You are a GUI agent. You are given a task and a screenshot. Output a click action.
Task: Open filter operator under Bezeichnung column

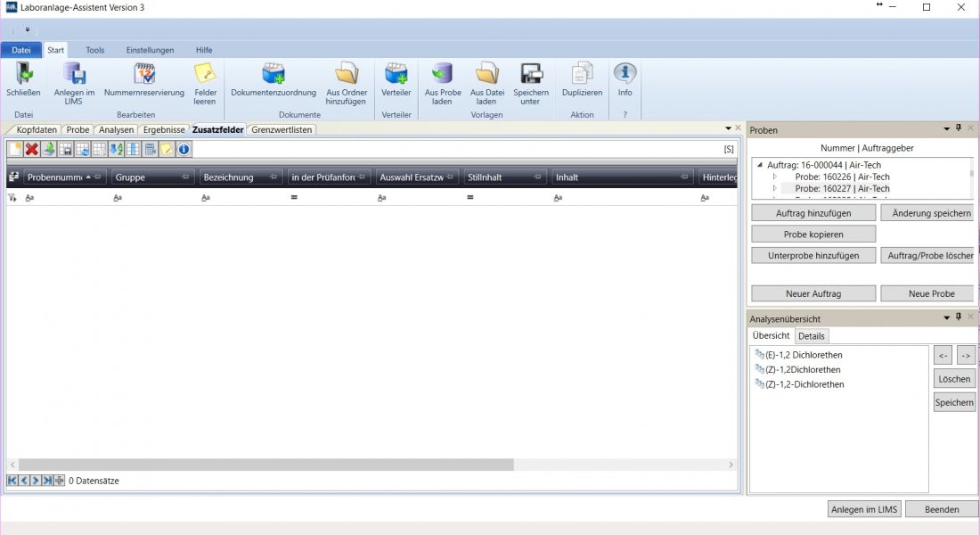(206, 198)
